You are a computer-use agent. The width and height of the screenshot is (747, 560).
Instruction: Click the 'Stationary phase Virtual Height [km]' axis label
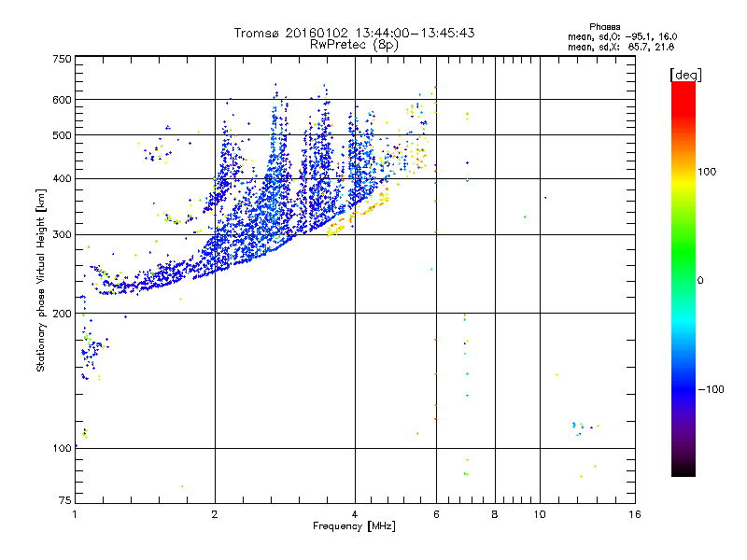click(x=41, y=280)
